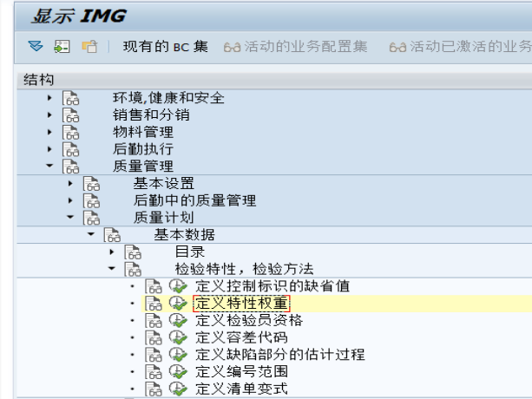Open documentation icon for 目录

click(x=133, y=252)
